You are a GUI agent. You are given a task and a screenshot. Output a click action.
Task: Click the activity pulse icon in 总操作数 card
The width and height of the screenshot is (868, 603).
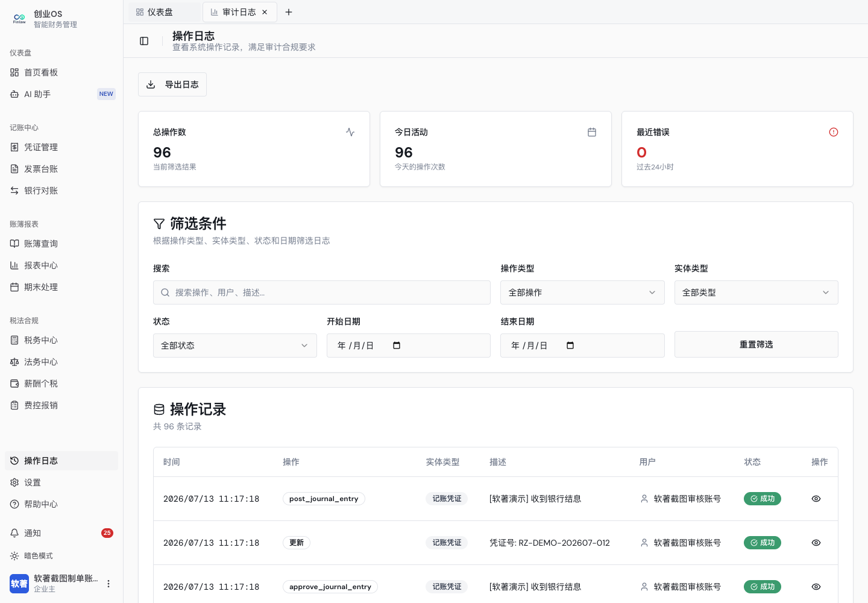point(350,132)
